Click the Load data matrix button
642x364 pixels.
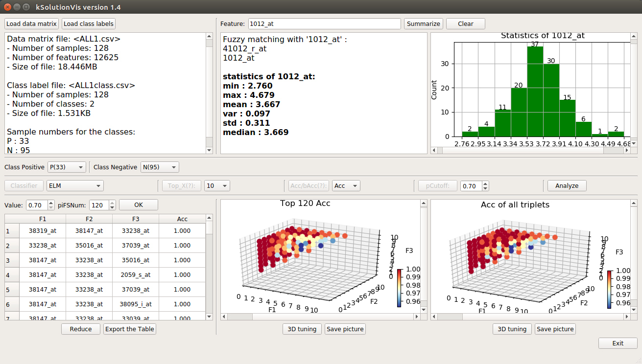pyautogui.click(x=32, y=23)
